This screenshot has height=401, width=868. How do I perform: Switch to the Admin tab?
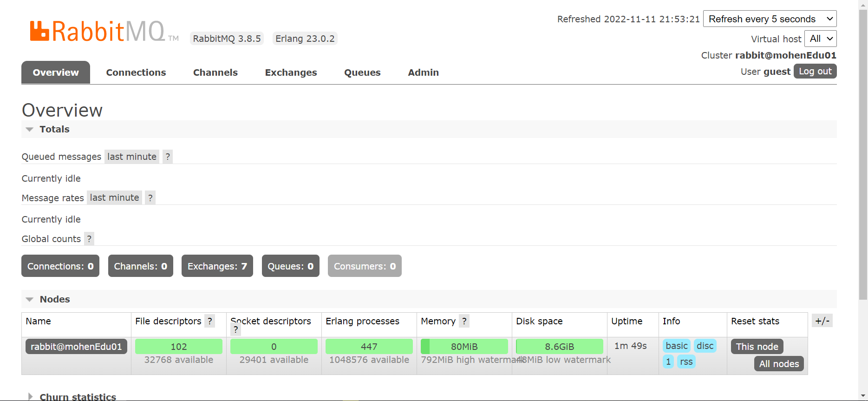click(x=424, y=72)
